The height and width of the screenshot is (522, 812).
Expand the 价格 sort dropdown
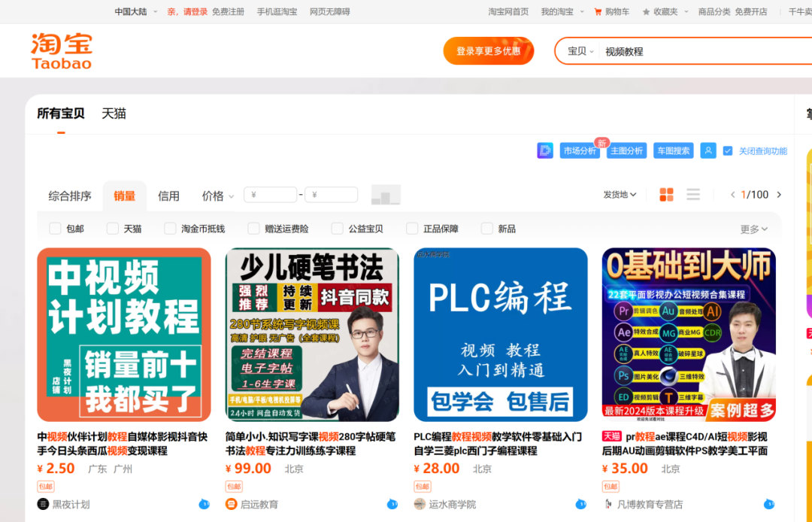tap(218, 196)
